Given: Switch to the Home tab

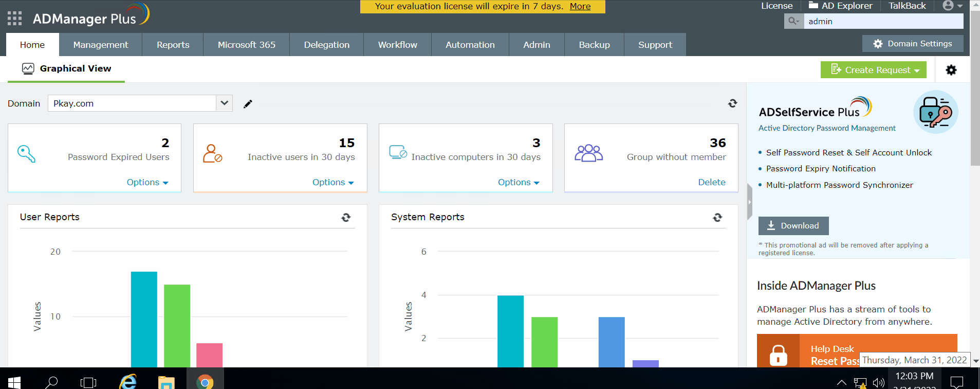Looking at the screenshot, I should point(32,45).
